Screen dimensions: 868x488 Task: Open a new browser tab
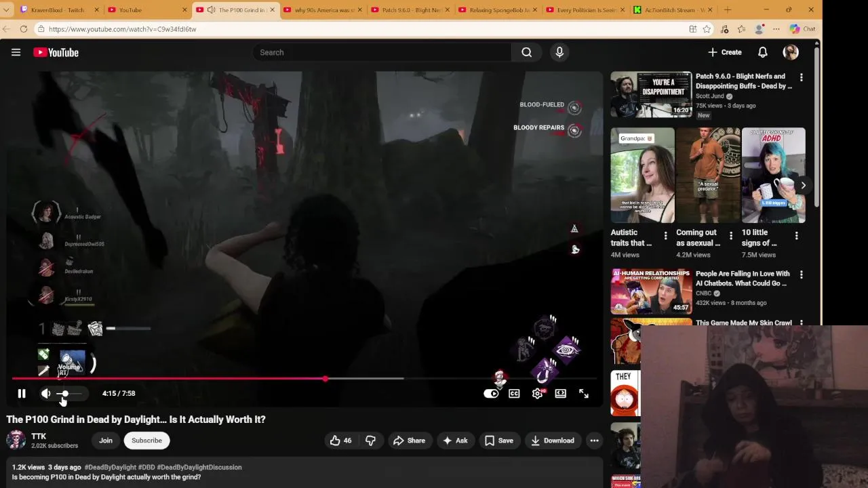pyautogui.click(x=728, y=9)
